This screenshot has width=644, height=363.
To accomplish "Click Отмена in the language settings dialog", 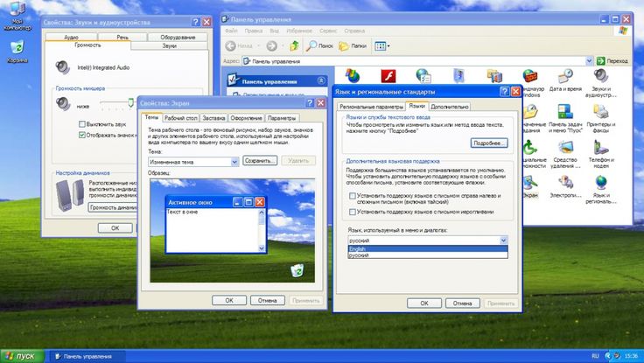I will (x=463, y=303).
